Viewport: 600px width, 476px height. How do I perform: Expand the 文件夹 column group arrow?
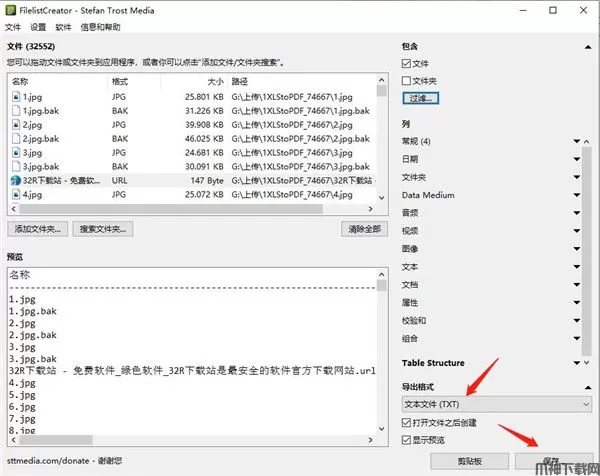(x=577, y=177)
